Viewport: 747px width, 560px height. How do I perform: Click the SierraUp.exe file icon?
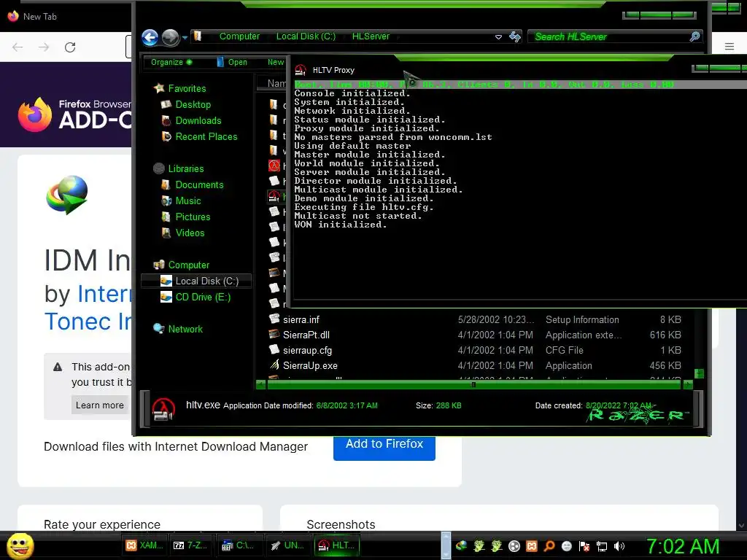coord(274,365)
